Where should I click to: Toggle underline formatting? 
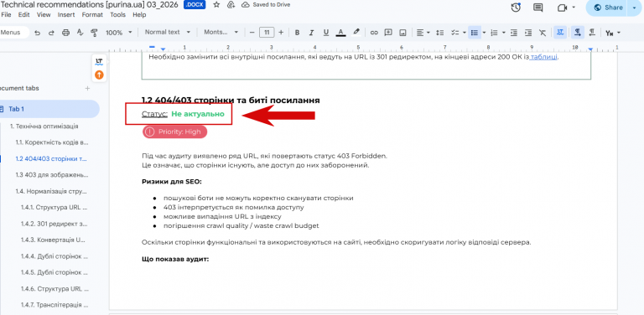pos(326,33)
